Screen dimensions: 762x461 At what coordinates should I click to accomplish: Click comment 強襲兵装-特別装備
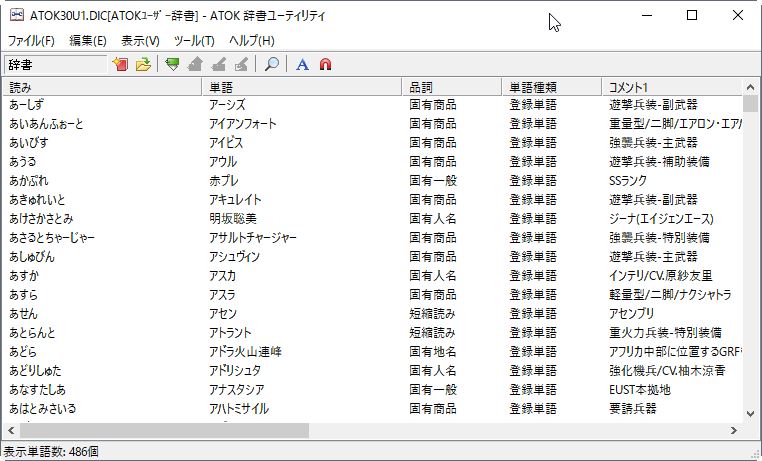coord(659,237)
